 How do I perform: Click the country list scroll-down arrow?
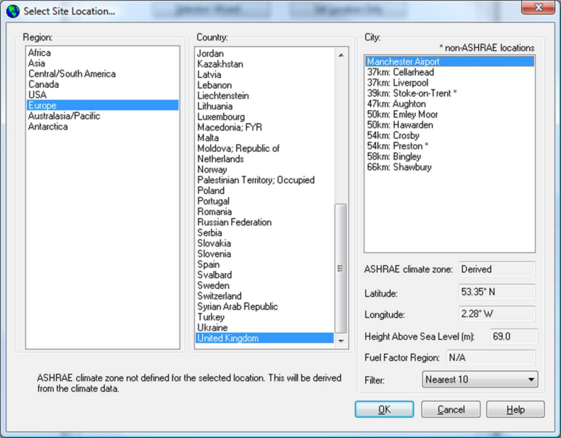(x=341, y=341)
